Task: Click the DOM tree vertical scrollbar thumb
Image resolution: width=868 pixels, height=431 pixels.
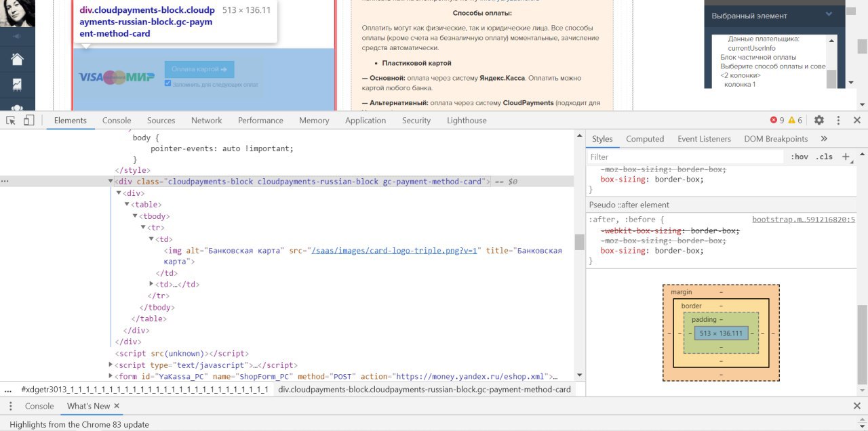Action: [x=579, y=242]
